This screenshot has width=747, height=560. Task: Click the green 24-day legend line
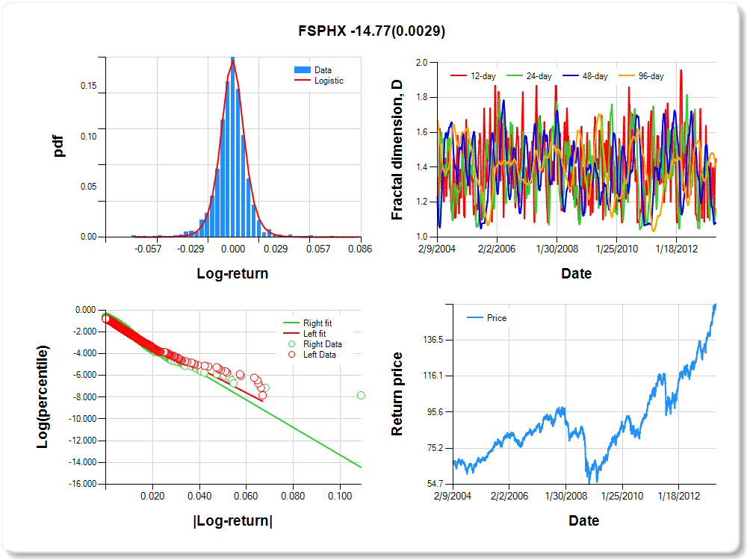tap(514, 75)
